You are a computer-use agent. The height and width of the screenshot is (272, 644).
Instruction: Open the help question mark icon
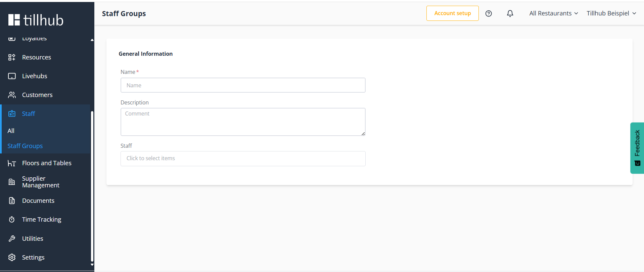489,13
